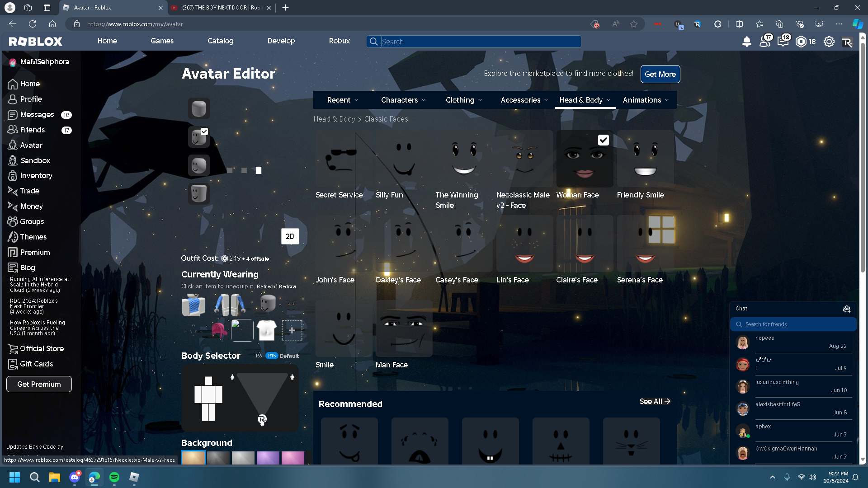Viewport: 868px width, 488px height.
Task: Click the Roblox search field
Action: click(x=480, y=42)
